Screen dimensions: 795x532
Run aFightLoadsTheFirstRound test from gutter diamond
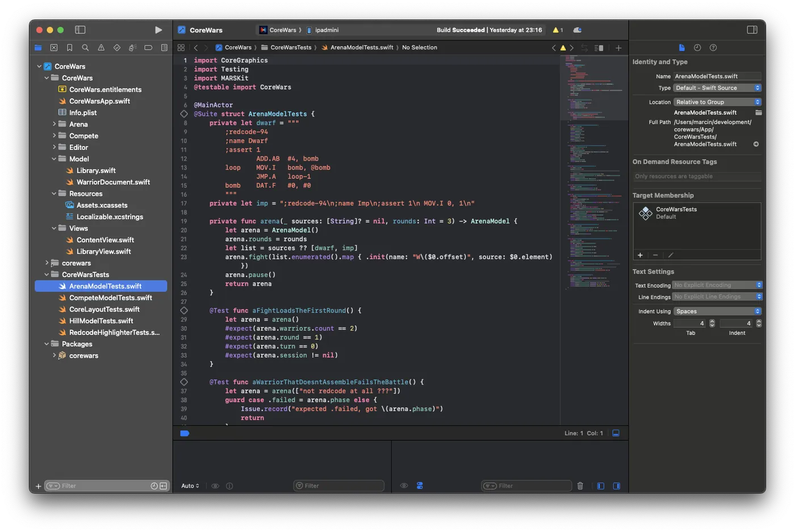click(x=184, y=311)
